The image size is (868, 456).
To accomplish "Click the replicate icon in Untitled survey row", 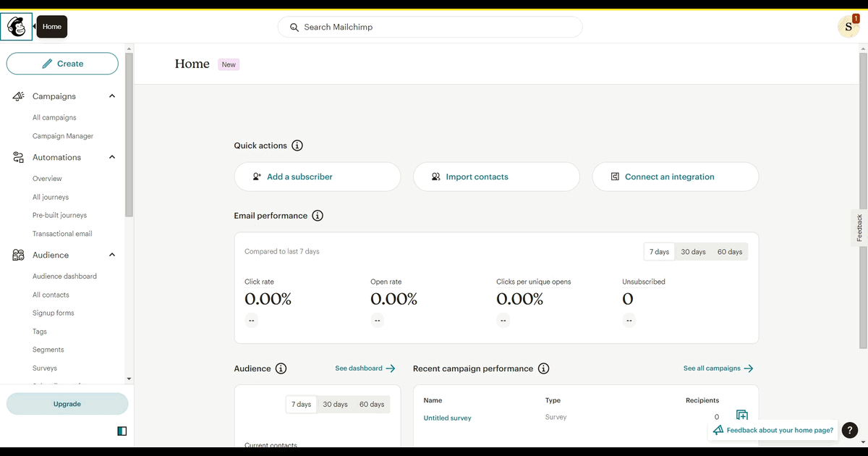I will [741, 415].
